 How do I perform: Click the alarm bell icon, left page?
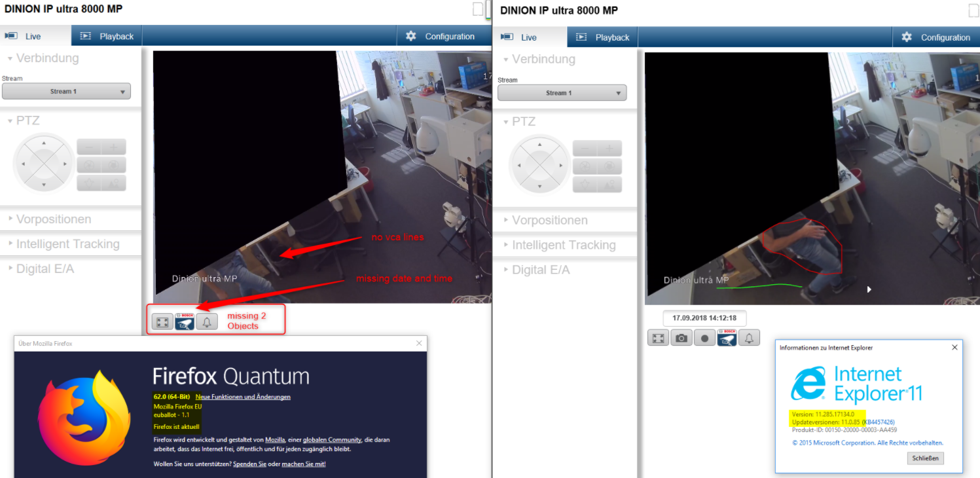click(207, 322)
